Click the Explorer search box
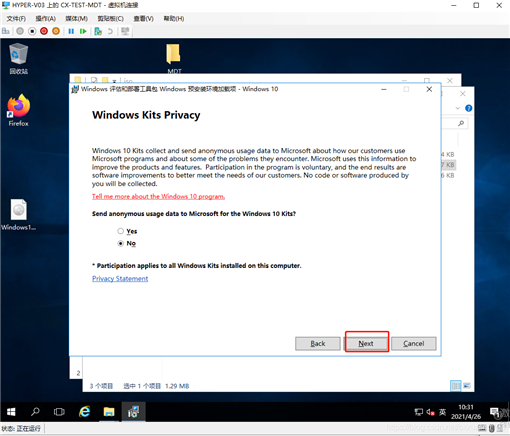 (x=454, y=123)
